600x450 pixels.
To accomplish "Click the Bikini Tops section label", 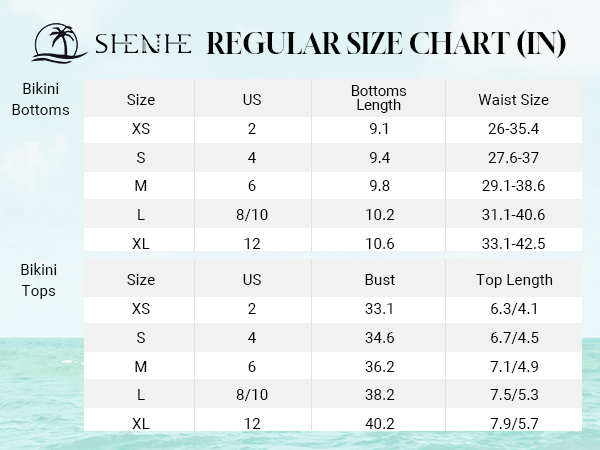I will 38,280.
